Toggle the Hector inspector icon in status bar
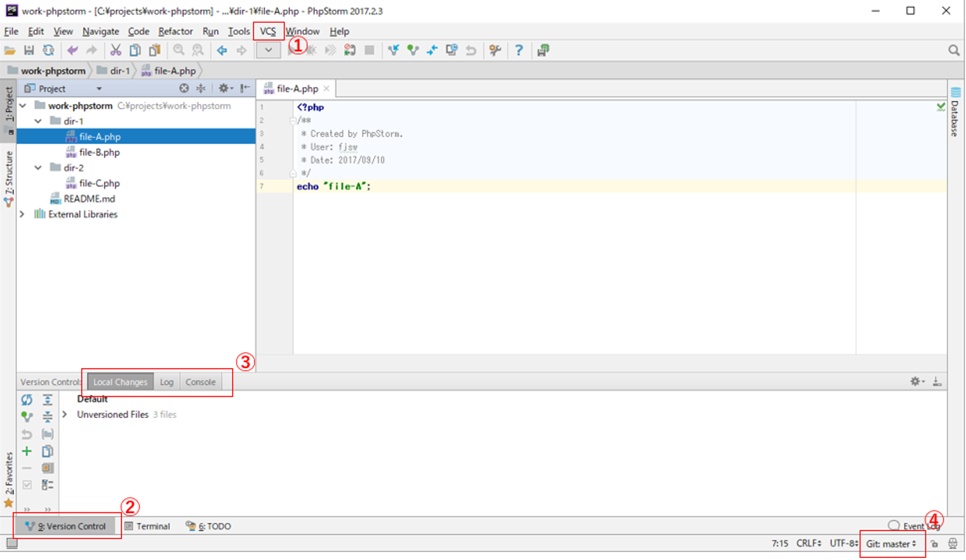Image resolution: width=966 pixels, height=560 pixels. click(x=952, y=544)
